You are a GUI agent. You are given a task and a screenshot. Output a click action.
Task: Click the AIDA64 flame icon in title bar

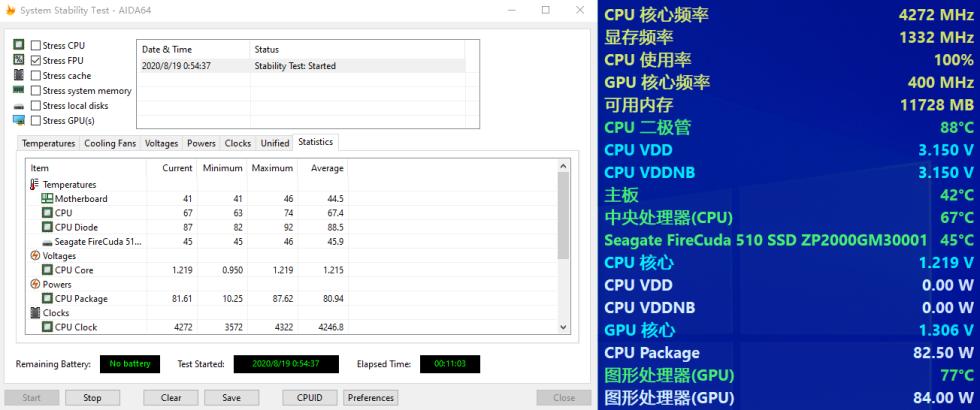(x=11, y=10)
